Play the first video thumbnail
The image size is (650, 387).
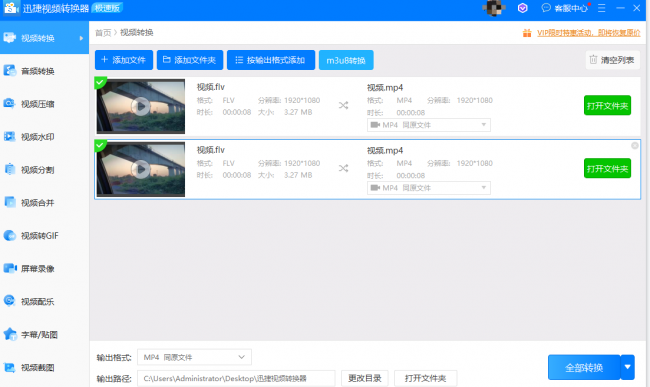[141, 106]
